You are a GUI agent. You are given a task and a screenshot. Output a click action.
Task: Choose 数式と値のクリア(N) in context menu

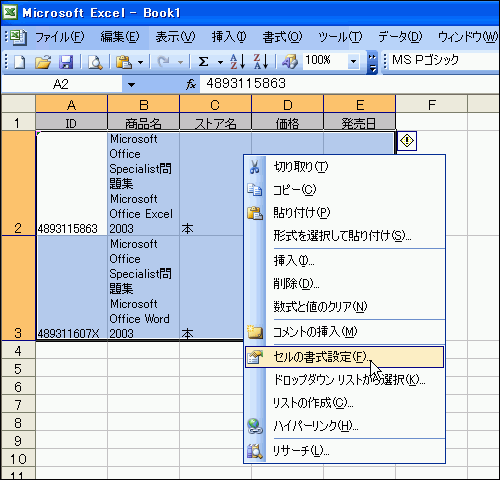click(345, 307)
